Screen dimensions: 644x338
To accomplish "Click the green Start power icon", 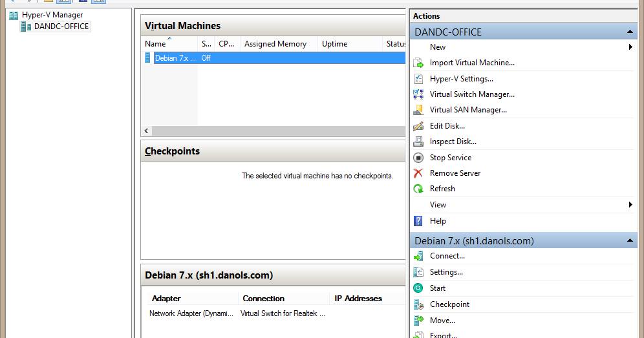I will tap(418, 288).
